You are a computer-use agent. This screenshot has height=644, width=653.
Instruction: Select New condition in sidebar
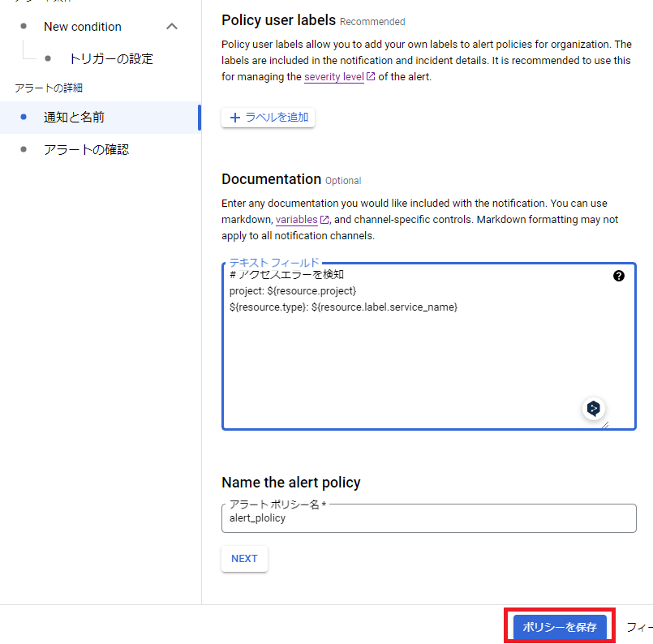pyautogui.click(x=83, y=27)
